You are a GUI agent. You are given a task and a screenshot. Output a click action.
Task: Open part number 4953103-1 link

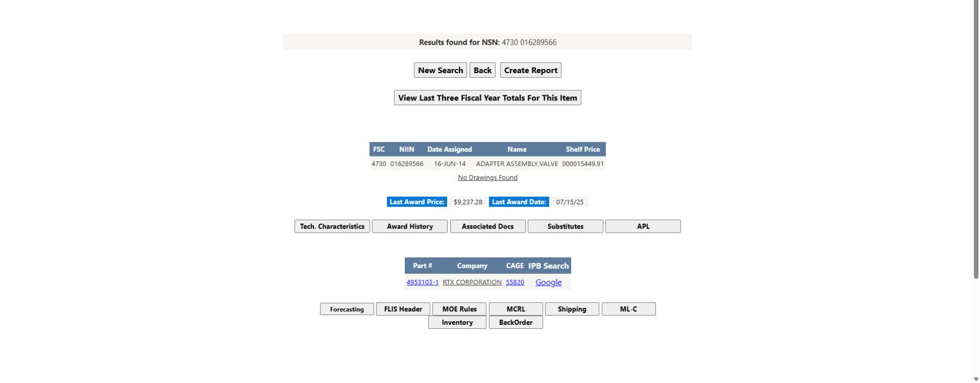point(422,282)
